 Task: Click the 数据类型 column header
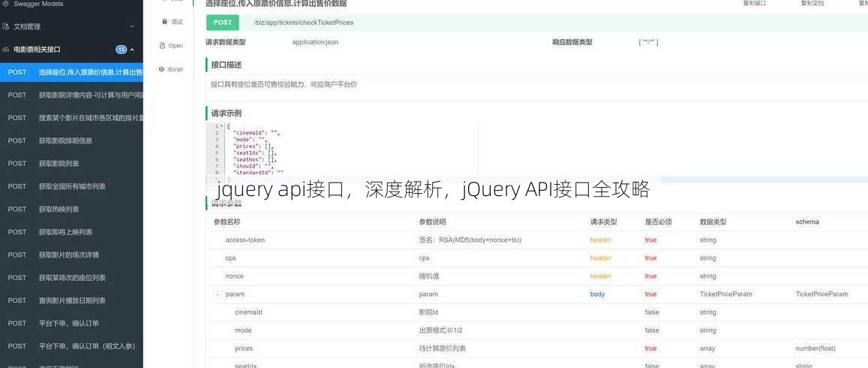(x=713, y=222)
